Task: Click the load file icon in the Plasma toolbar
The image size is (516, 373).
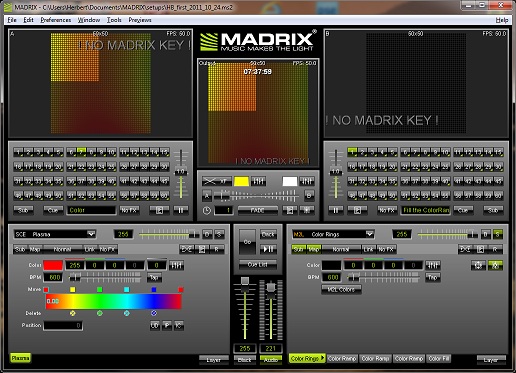Action: (202, 249)
